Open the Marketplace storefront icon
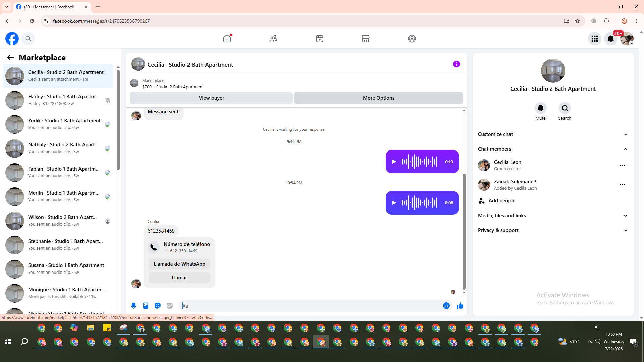This screenshot has width=644, height=362. click(366, 39)
